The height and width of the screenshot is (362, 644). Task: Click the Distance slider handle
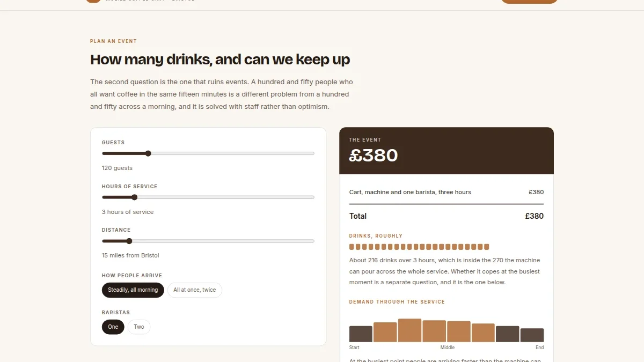point(129,241)
